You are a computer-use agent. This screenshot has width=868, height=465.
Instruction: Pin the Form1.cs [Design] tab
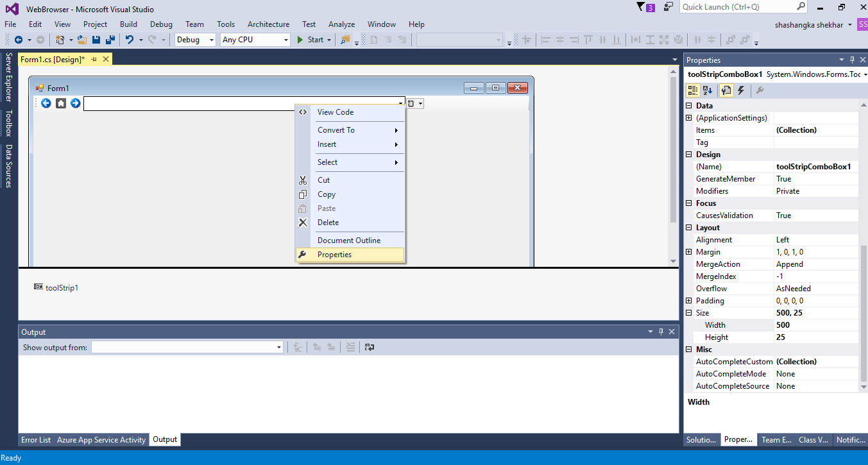tap(94, 59)
